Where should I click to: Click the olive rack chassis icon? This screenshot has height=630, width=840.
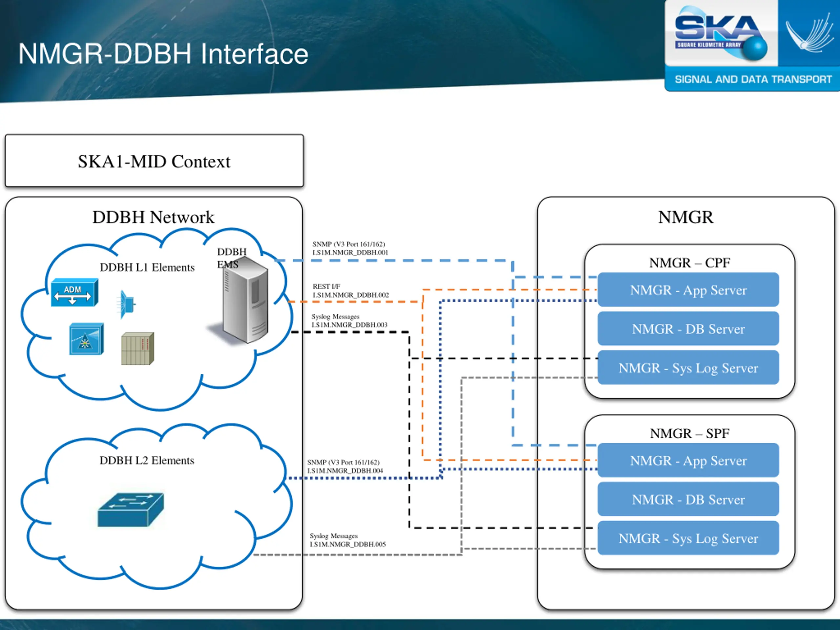(137, 348)
